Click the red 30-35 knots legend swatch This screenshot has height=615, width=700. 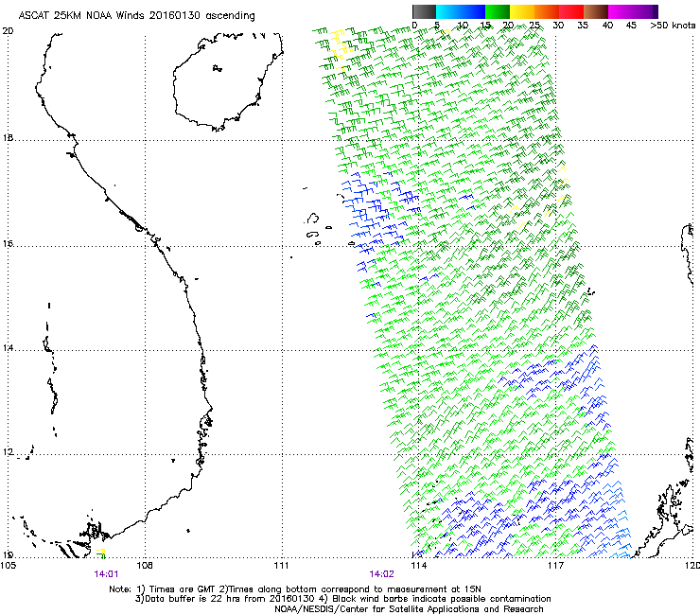point(571,11)
